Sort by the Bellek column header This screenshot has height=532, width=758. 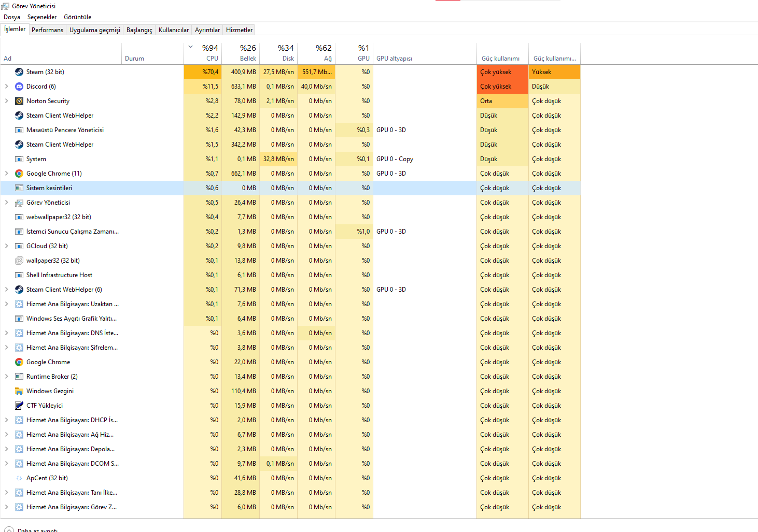click(241, 53)
